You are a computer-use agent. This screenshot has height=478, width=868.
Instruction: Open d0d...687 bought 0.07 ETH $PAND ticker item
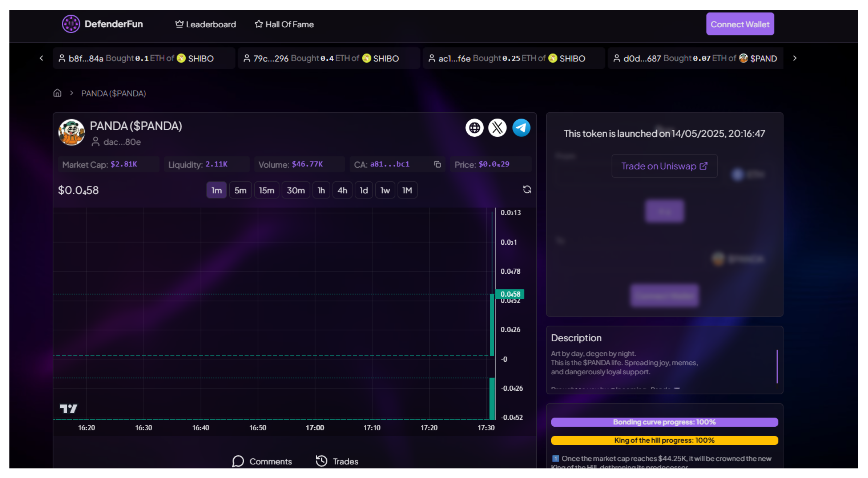click(696, 58)
